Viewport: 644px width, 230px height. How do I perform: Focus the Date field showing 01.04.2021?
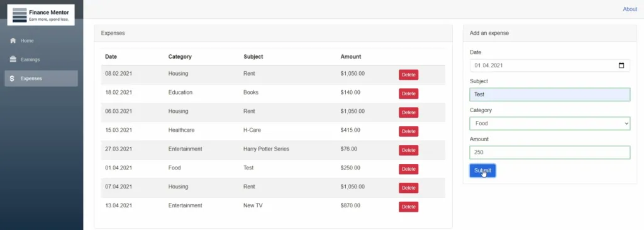click(550, 66)
